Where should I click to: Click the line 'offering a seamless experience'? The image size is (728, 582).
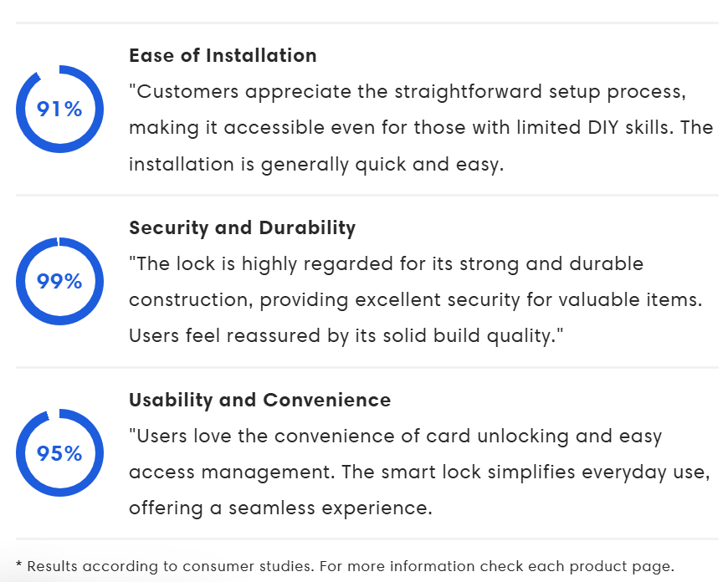coord(280,508)
